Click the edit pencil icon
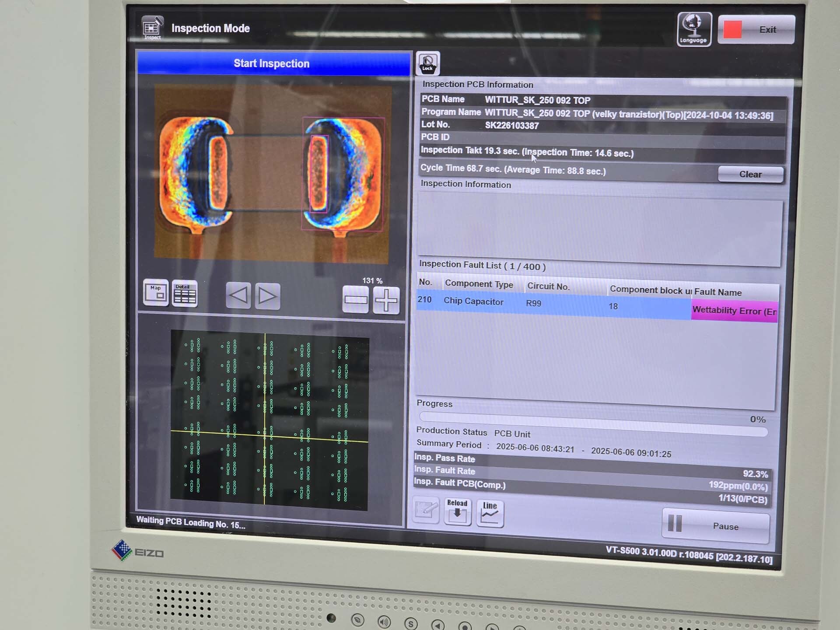840x630 pixels. click(x=426, y=510)
